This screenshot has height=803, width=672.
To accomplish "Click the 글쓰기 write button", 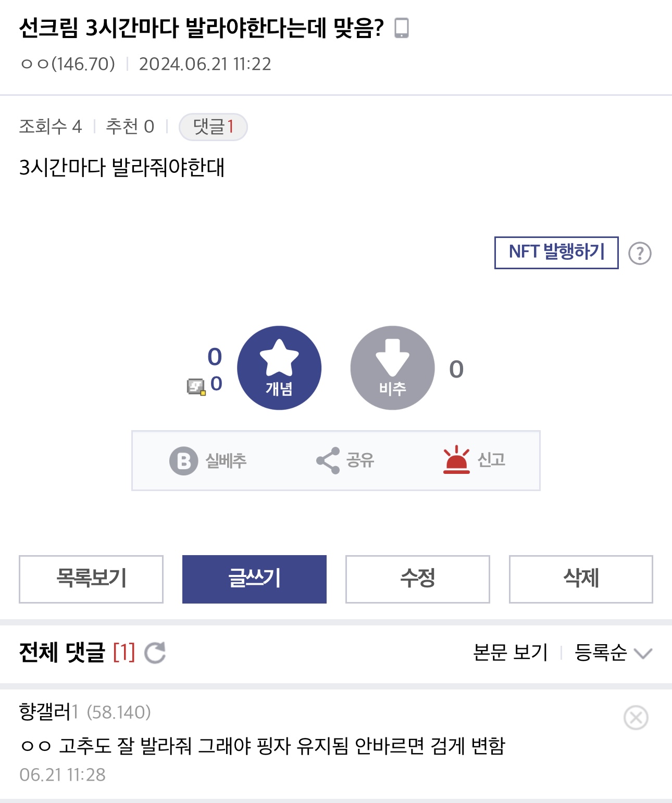I will coord(254,579).
